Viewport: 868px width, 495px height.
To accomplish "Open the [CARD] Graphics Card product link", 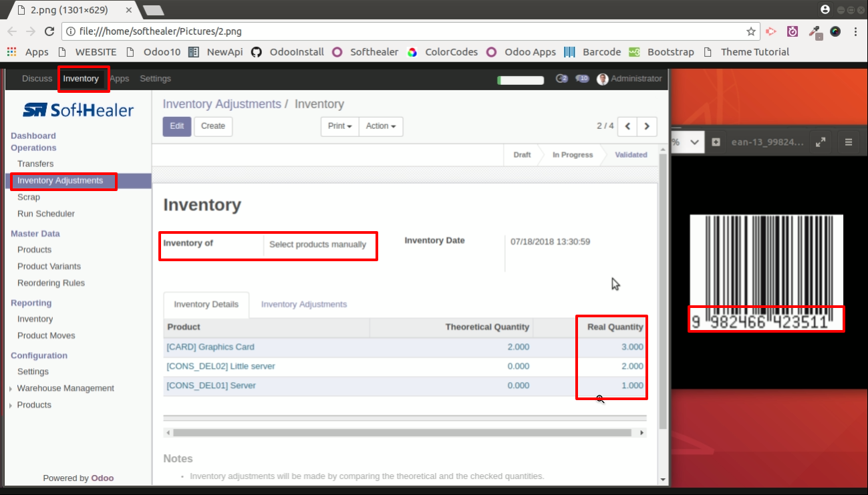I will (210, 347).
